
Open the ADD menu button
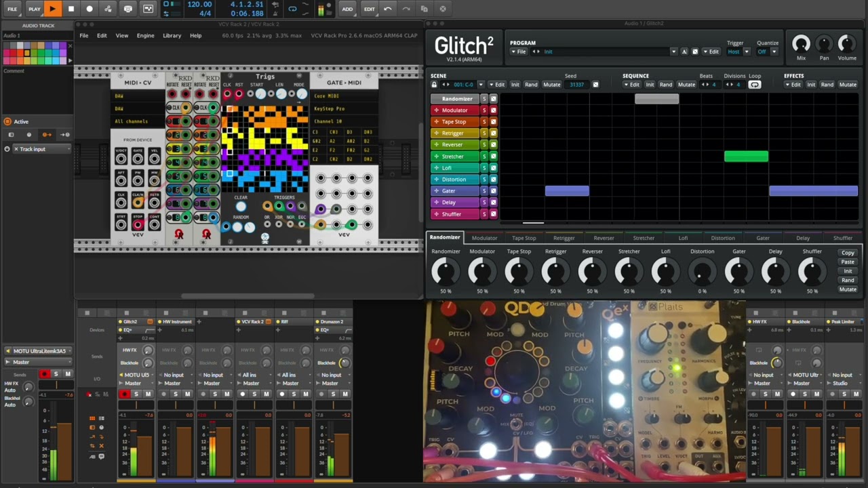coord(347,9)
